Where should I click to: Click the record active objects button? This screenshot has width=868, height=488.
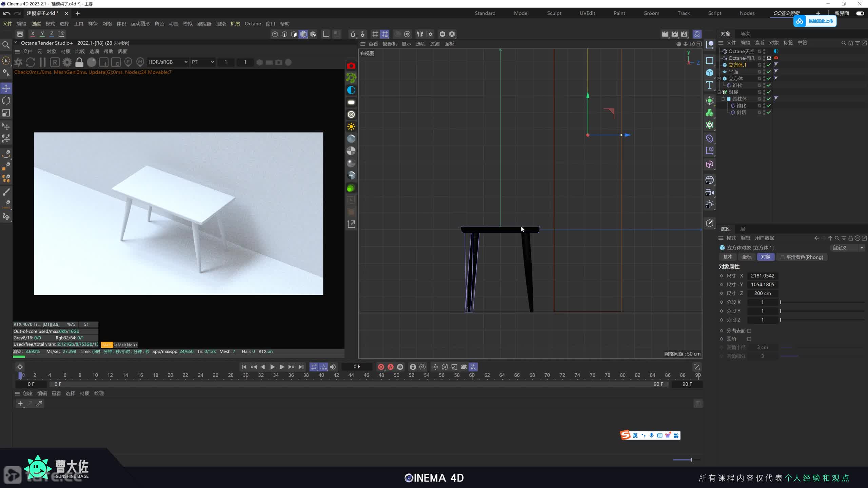click(x=381, y=367)
